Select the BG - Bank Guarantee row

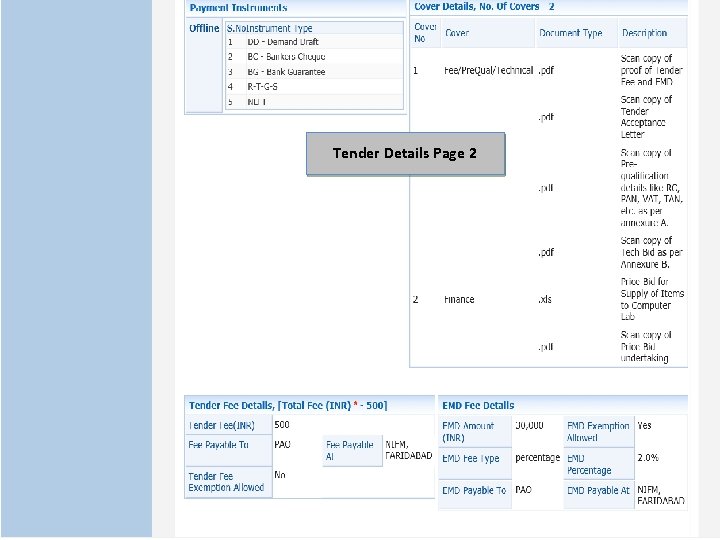(315, 72)
